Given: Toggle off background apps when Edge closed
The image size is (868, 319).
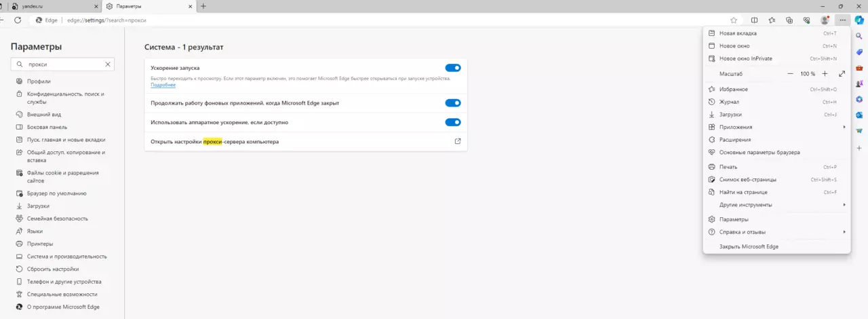Looking at the screenshot, I should tap(452, 103).
